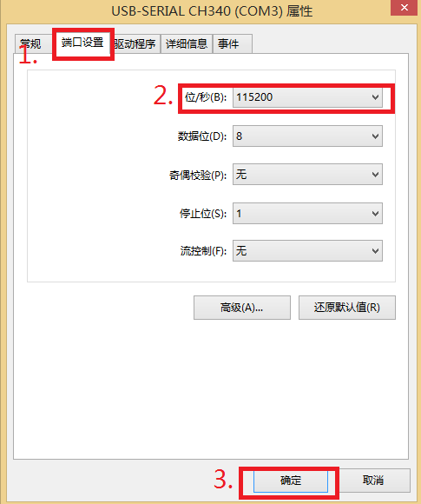Expand the 流控制 flow control dropdown

(307, 251)
